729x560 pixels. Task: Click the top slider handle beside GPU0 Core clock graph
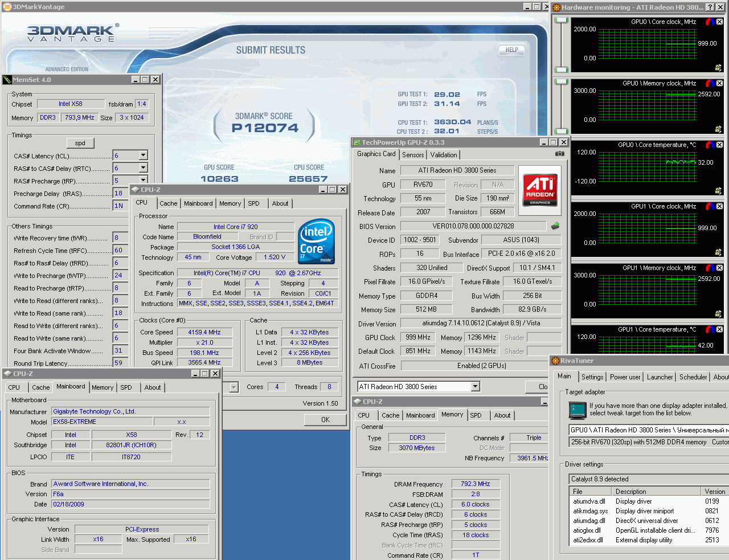(x=562, y=20)
